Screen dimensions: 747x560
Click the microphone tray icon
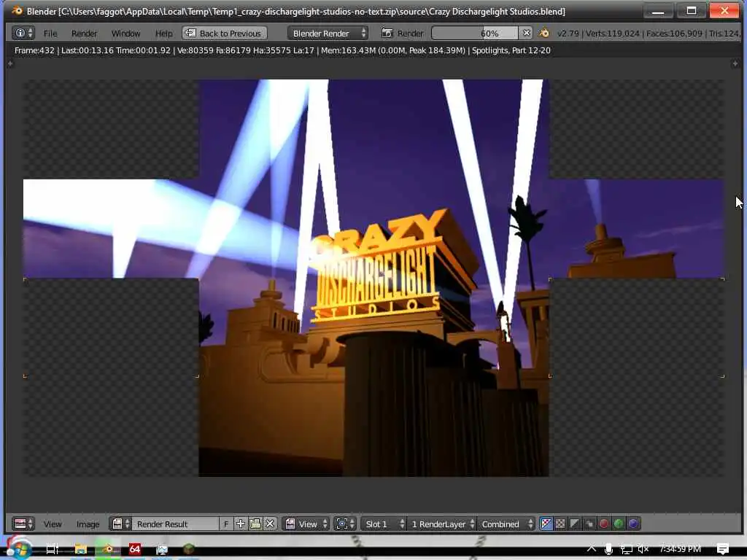(608, 549)
